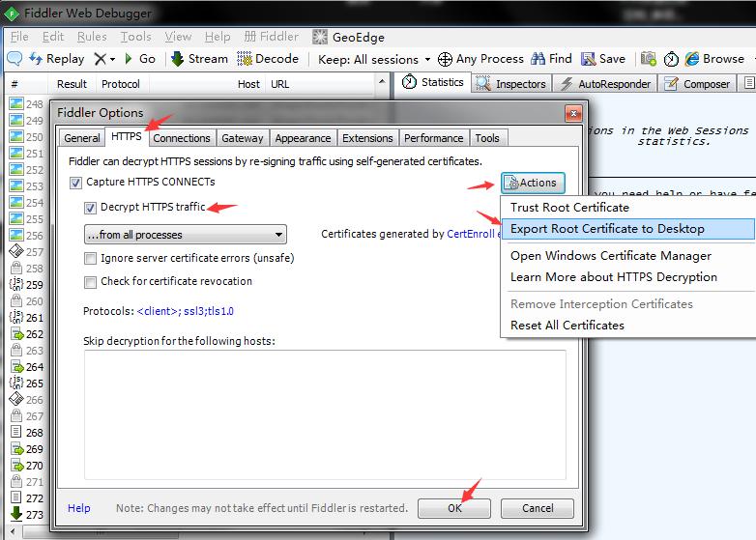Close the Fiddler Options dialog
Viewport: 756px width, 540px height.
[573, 114]
